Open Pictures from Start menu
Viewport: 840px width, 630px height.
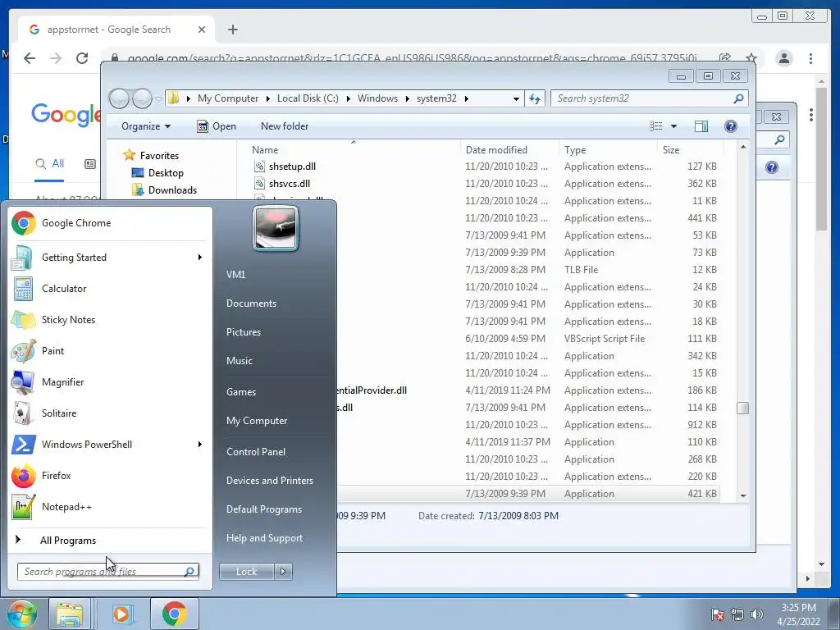point(243,332)
